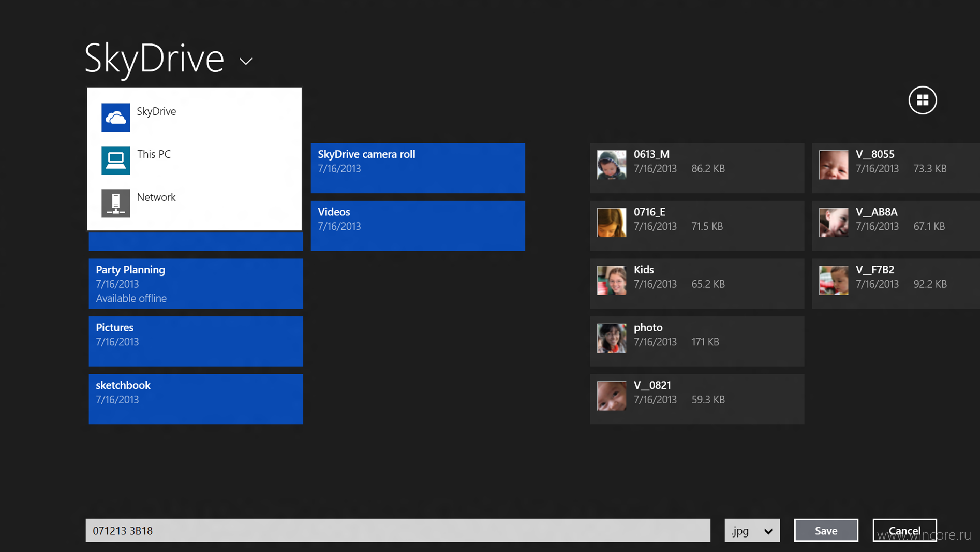Select the V__8055 photo thumbnail

coord(834,165)
